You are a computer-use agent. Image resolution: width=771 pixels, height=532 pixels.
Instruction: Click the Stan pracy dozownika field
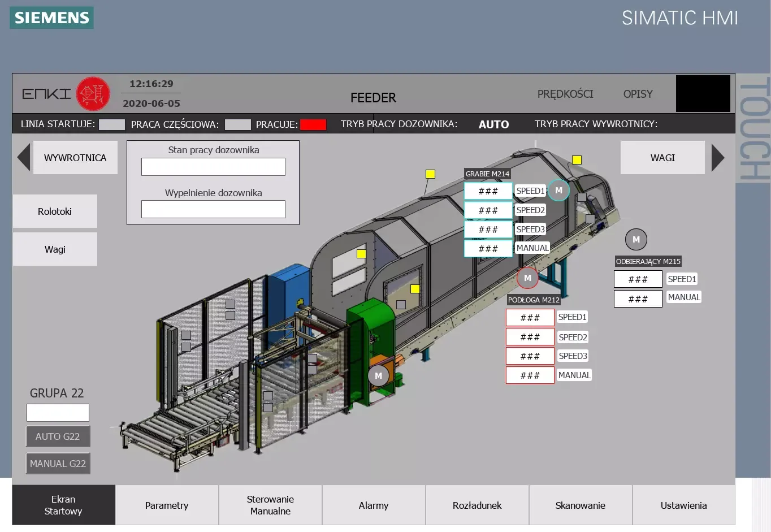(x=213, y=167)
